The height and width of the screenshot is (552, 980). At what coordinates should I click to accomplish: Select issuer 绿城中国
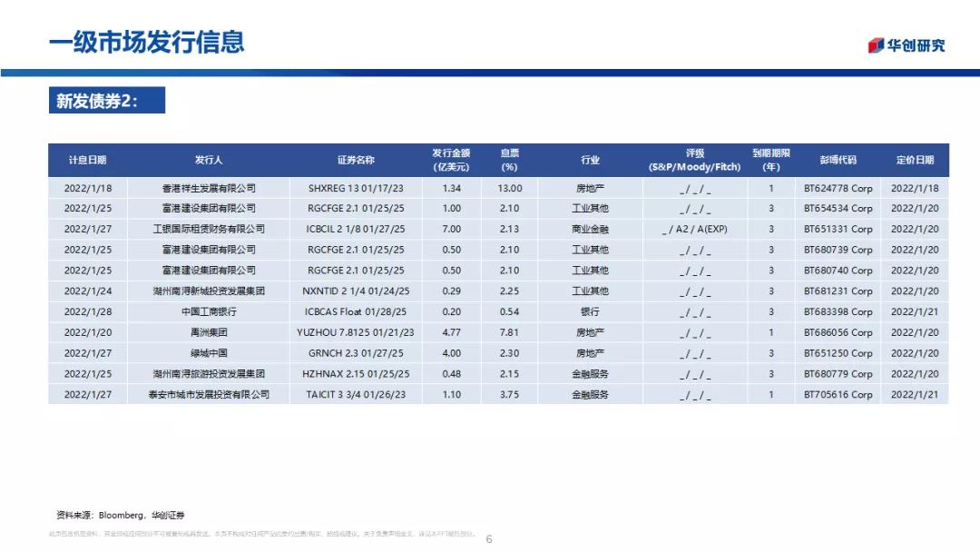point(209,353)
